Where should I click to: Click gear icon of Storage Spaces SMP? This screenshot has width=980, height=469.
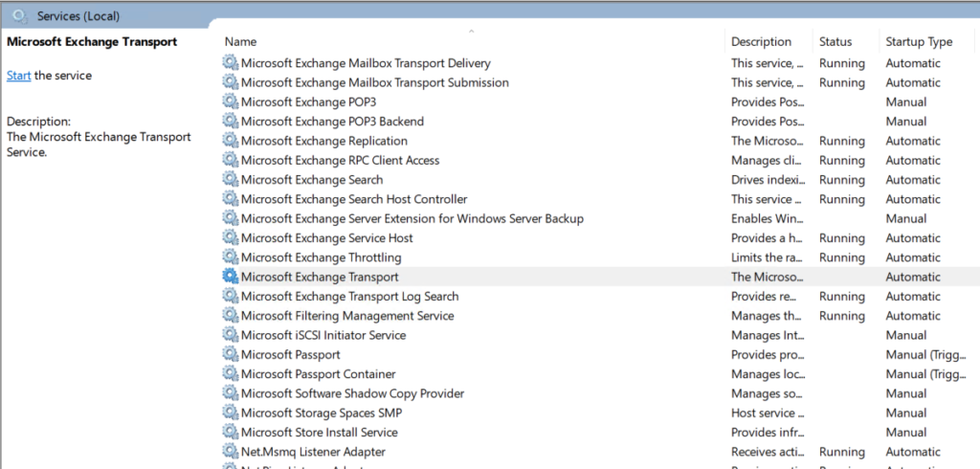click(230, 412)
